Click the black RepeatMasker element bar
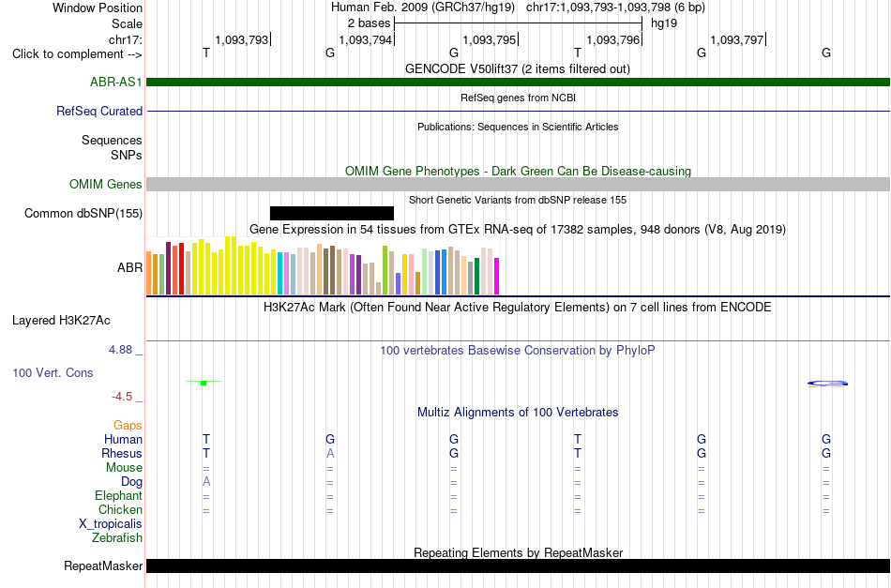 click(x=518, y=565)
